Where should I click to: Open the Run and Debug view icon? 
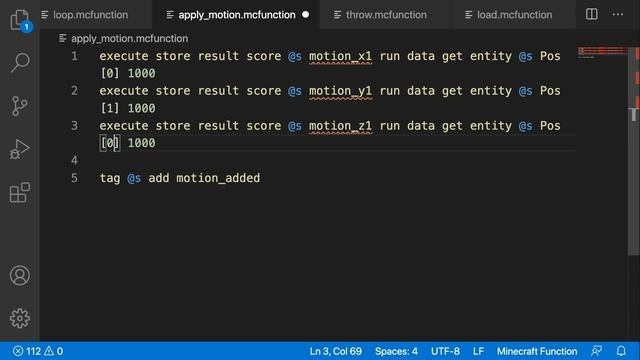(20, 149)
